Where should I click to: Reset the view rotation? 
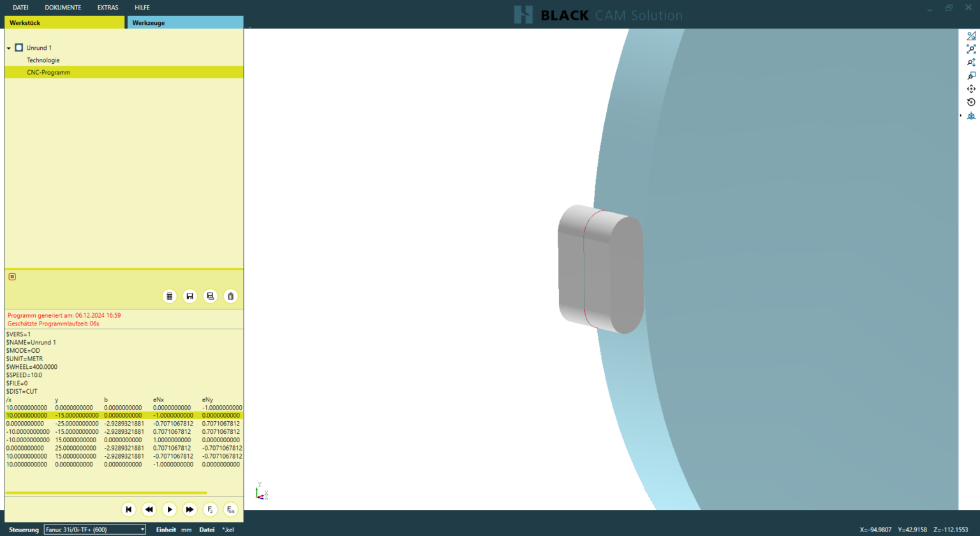pyautogui.click(x=972, y=101)
